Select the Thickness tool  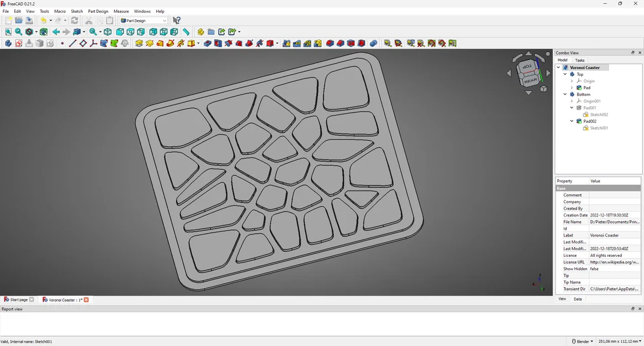tap(362, 43)
